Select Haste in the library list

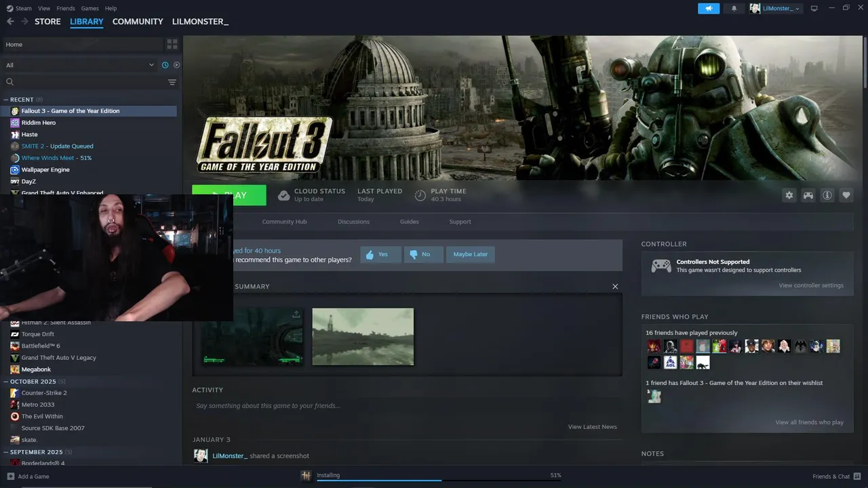(29, 134)
